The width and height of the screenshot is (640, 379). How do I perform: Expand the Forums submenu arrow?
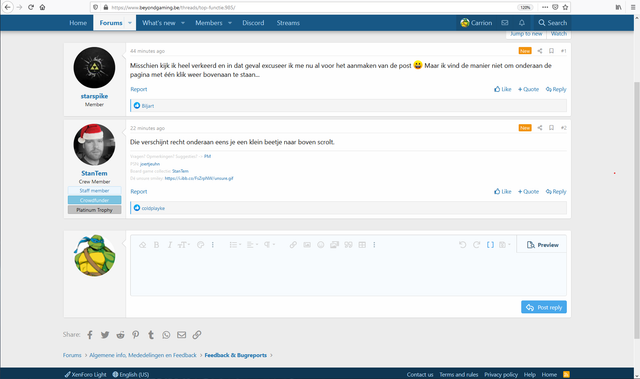pyautogui.click(x=130, y=23)
